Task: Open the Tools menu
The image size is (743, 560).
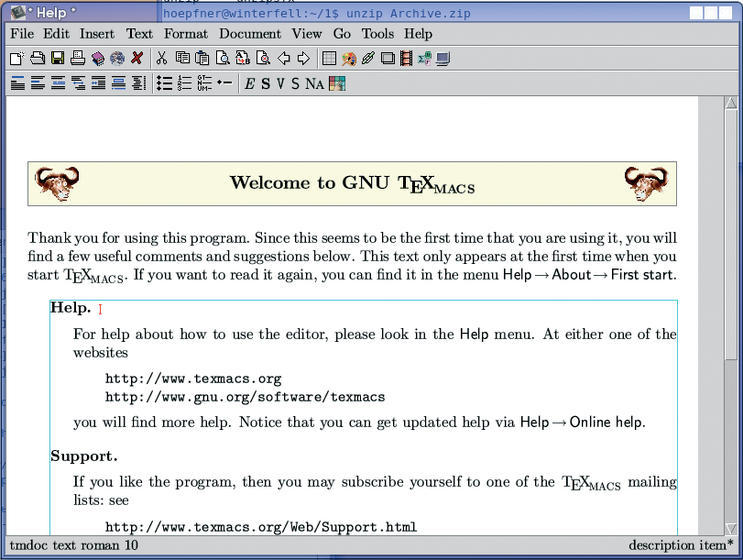Action: [x=377, y=34]
